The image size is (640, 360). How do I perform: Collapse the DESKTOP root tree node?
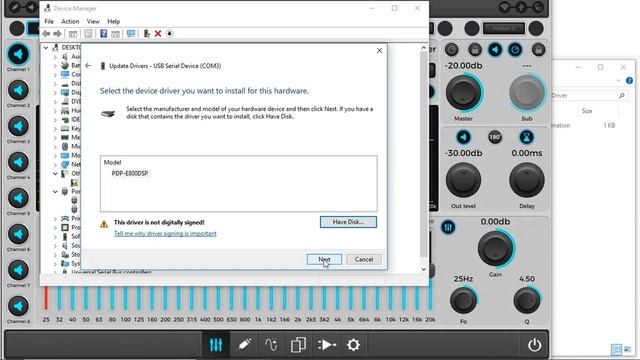tap(46, 48)
